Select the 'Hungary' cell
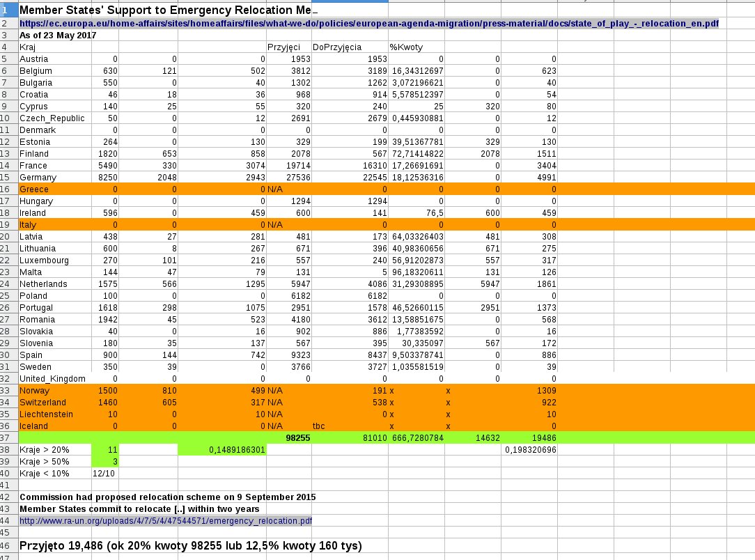The height and width of the screenshot is (560, 755). click(56, 201)
